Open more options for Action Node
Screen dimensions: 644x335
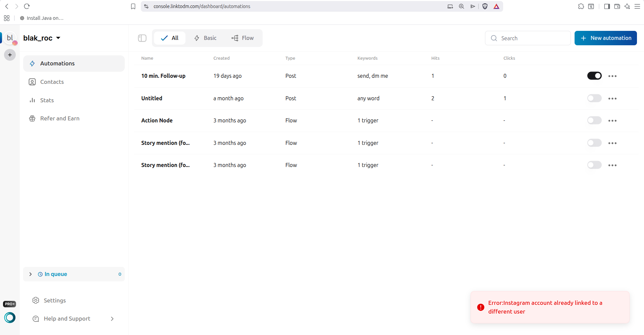click(x=612, y=121)
